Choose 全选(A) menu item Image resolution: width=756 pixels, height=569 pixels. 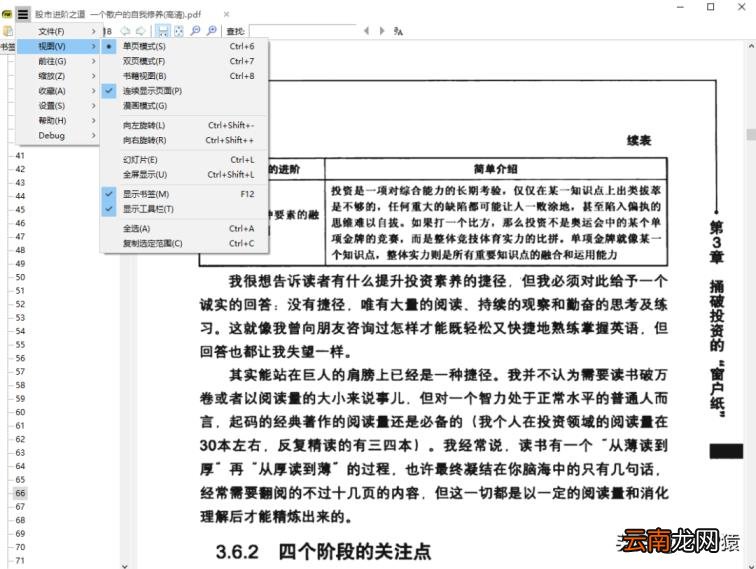point(184,229)
